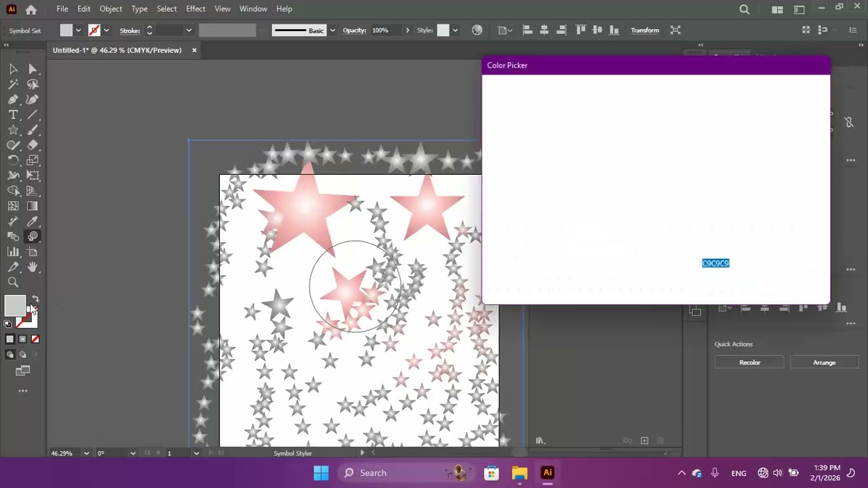Choose the Gradient tool
The width and height of the screenshot is (868, 488).
point(33,206)
